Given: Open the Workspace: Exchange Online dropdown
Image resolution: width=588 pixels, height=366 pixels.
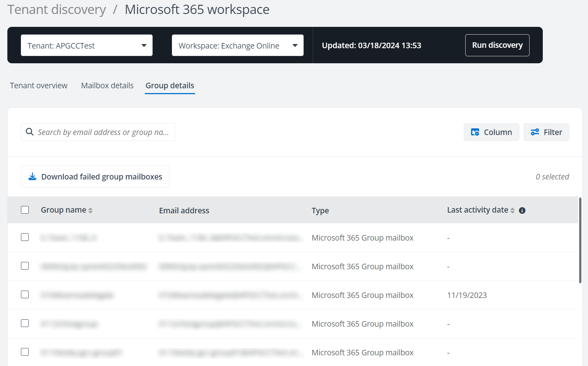Looking at the screenshot, I should [x=237, y=45].
